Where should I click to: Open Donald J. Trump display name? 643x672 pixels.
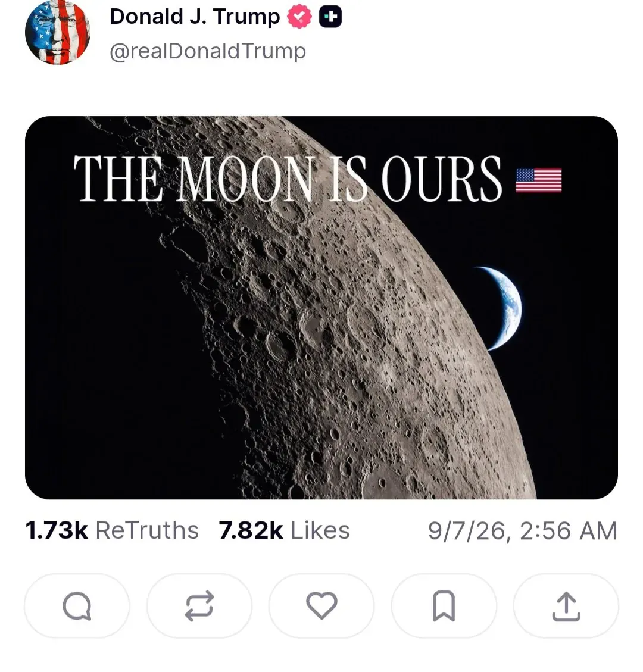195,17
